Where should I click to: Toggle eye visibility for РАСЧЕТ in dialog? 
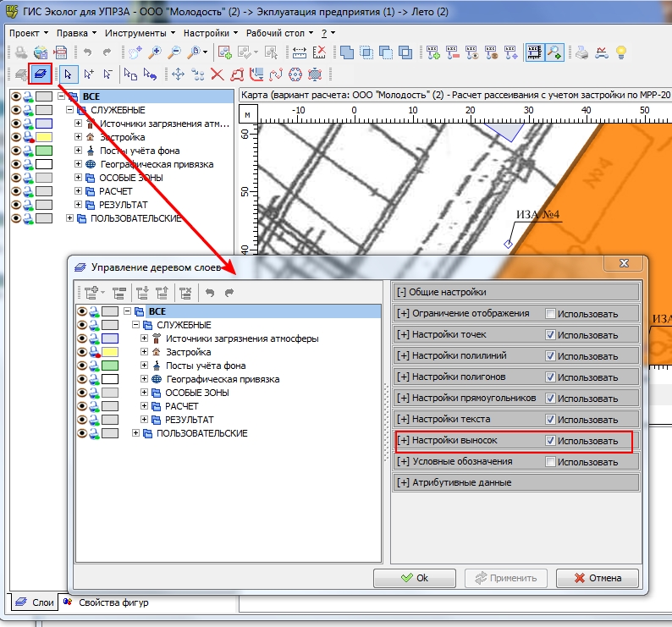81,406
